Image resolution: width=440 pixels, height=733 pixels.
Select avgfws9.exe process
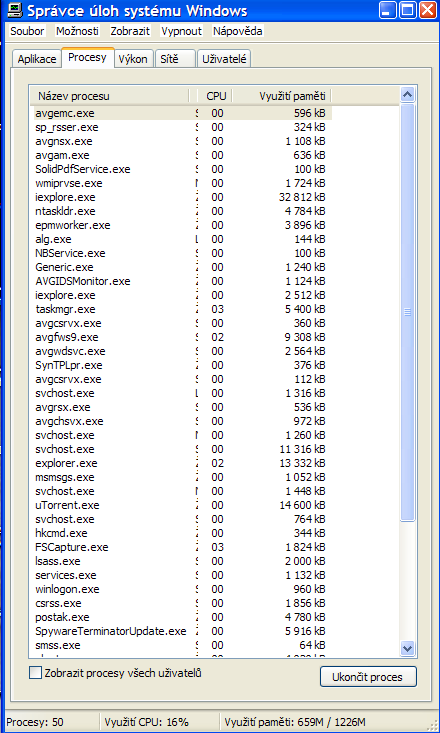pyautogui.click(x=183, y=338)
